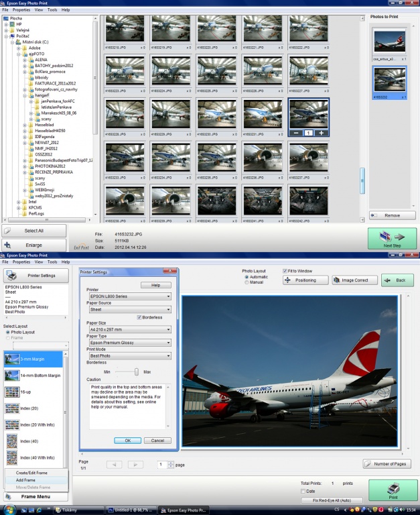
Task: Choose the Index (20) layout icon
Action: click(12, 408)
